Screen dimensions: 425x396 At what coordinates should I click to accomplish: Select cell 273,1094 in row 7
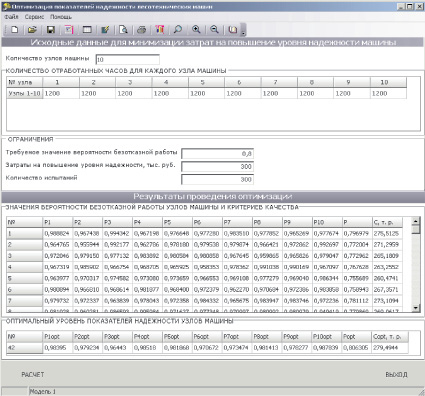tap(387, 301)
